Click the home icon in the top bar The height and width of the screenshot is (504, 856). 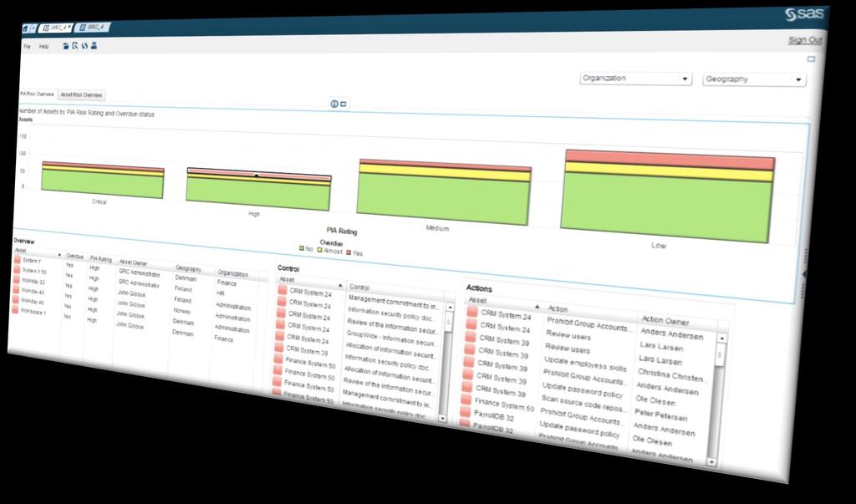point(26,28)
